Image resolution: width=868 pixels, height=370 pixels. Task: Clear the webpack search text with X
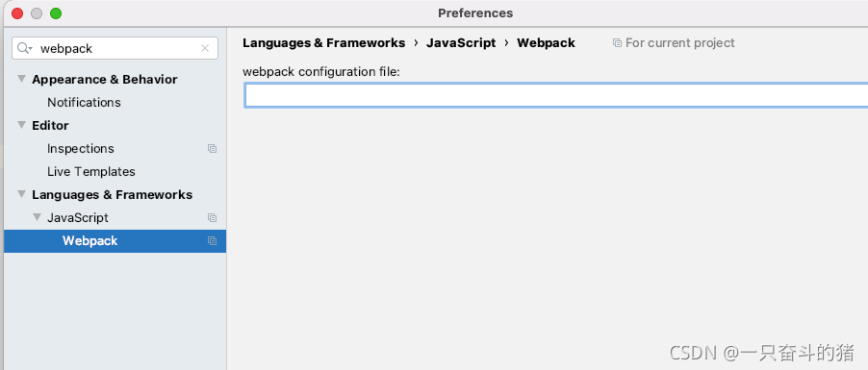click(x=205, y=48)
